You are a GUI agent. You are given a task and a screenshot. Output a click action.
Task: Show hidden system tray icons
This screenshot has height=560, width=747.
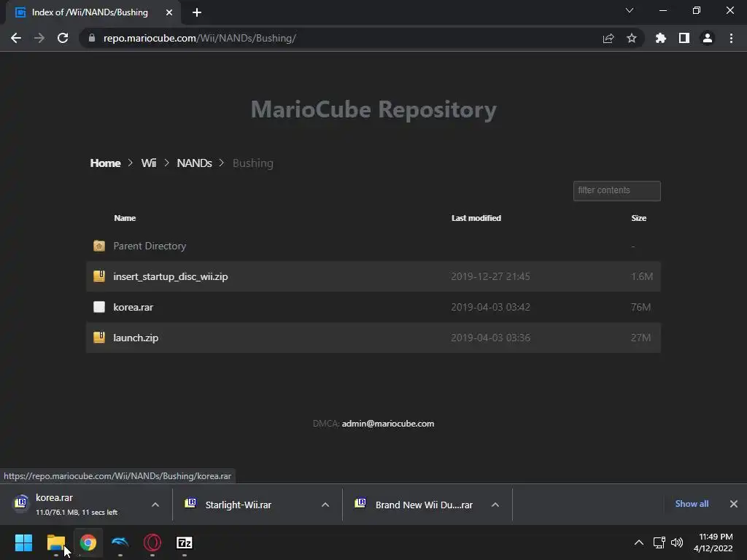639,542
